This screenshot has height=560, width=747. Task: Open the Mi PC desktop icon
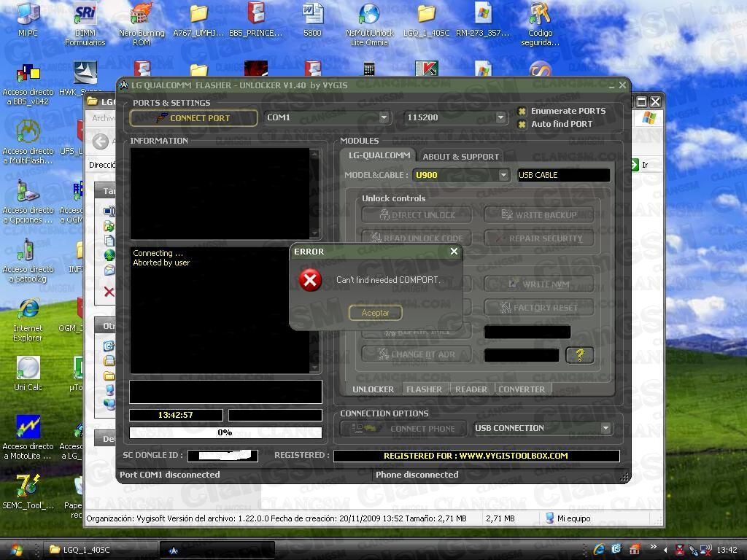pos(28,19)
